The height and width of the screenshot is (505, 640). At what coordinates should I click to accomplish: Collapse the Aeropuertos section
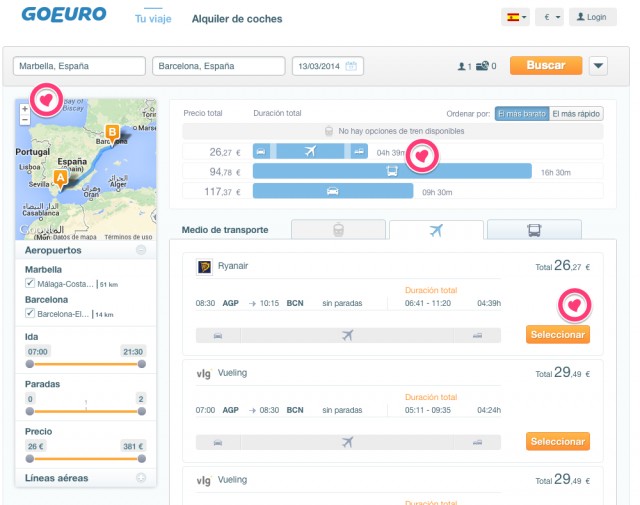(141, 250)
